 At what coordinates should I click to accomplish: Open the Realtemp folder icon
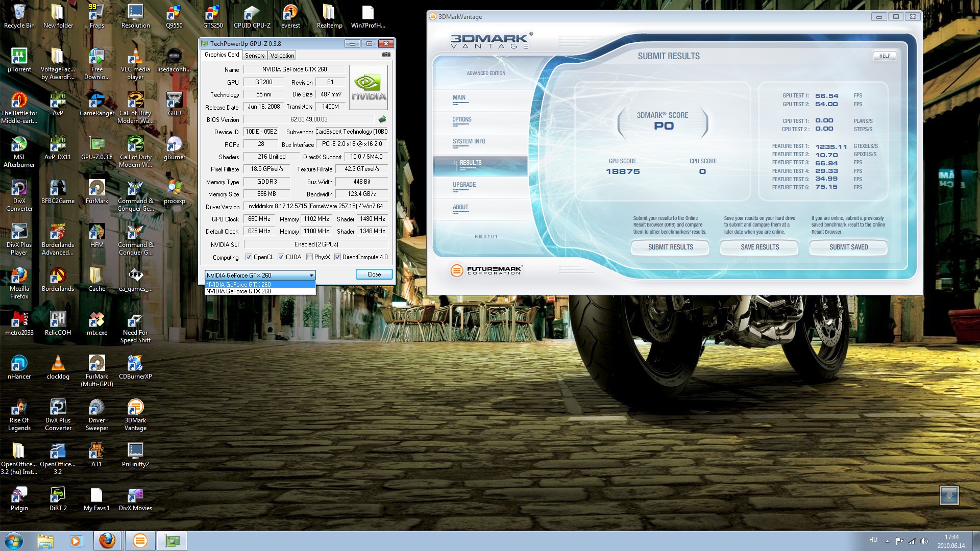[329, 16]
